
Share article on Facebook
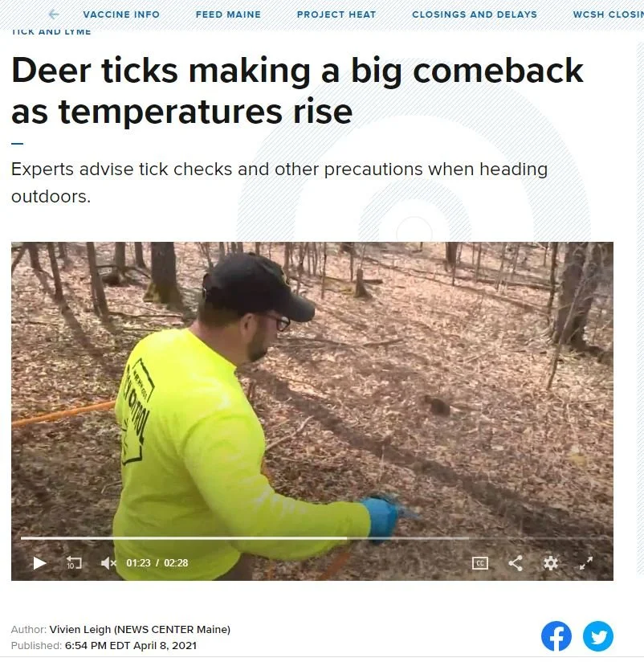(556, 635)
